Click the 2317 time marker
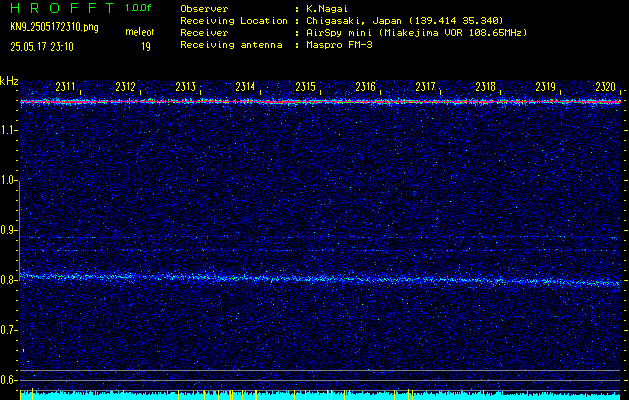 coord(425,87)
